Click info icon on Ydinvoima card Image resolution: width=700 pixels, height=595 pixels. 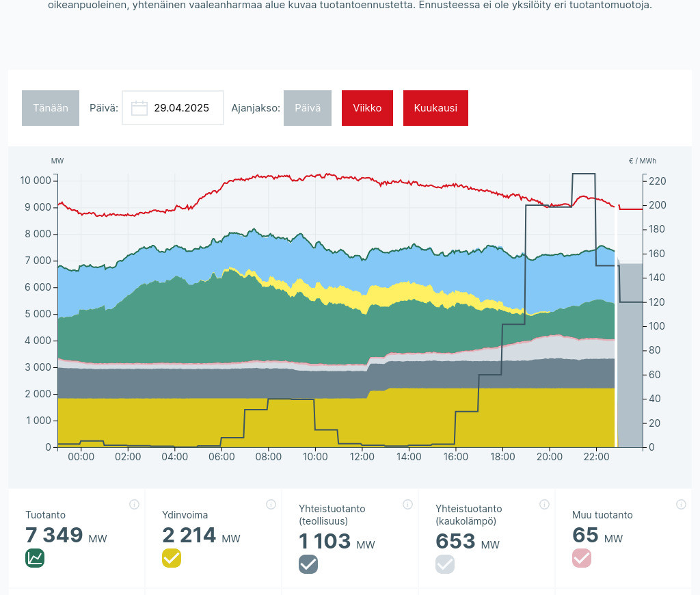tap(271, 505)
